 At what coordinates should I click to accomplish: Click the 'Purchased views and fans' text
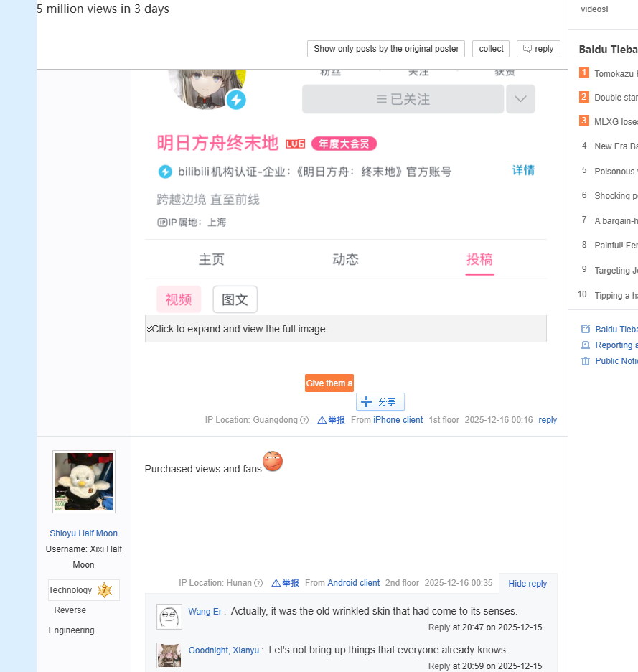pyautogui.click(x=203, y=469)
